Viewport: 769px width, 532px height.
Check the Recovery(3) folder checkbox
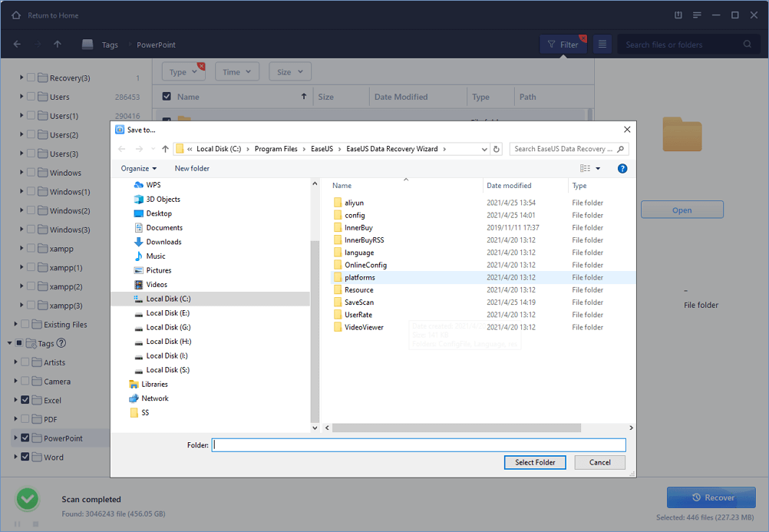pos(31,78)
